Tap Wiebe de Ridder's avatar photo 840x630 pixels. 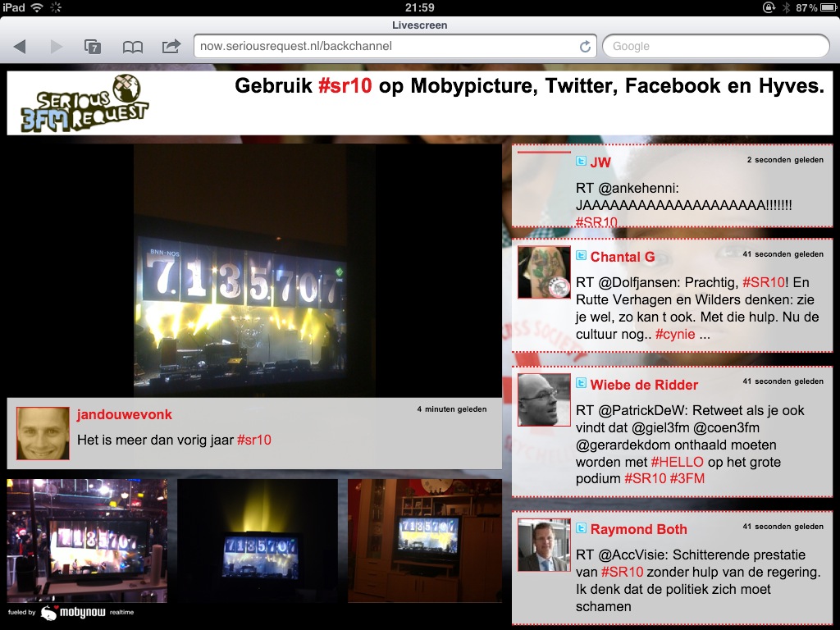tap(544, 399)
